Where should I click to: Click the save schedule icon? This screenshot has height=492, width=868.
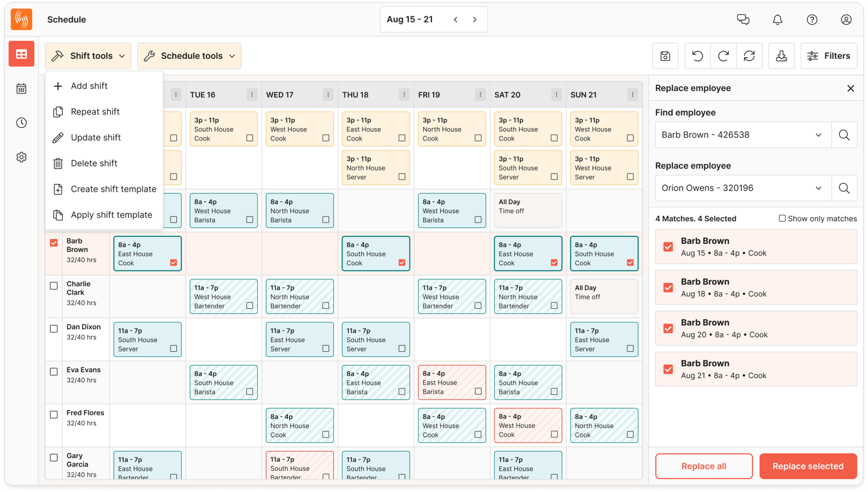coord(665,56)
